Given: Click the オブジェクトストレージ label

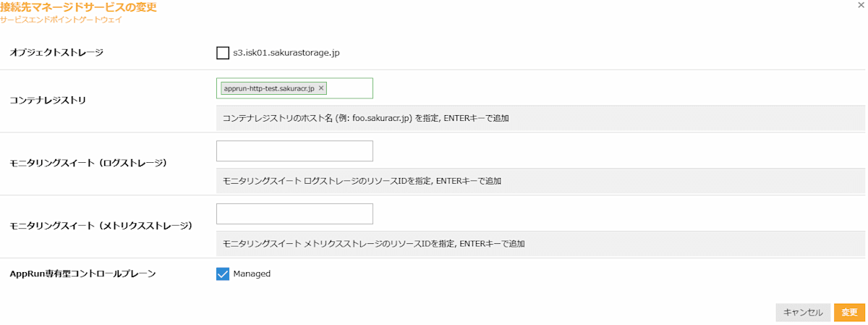Looking at the screenshot, I should [56, 52].
